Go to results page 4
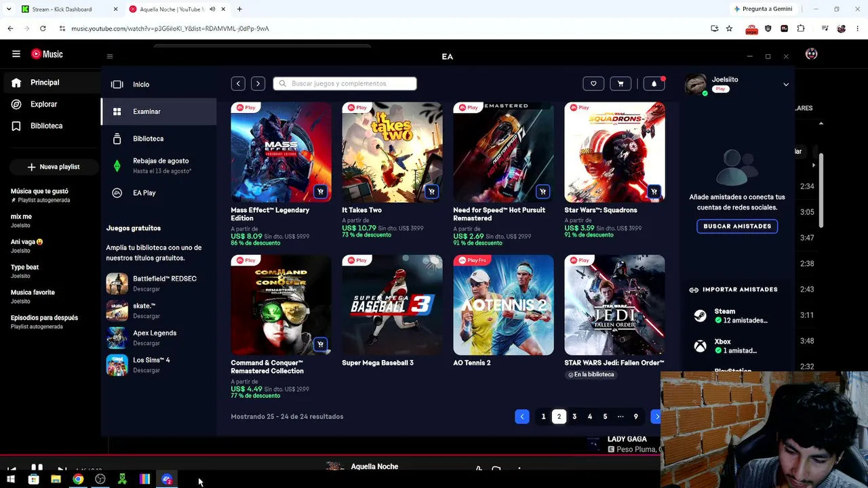The width and height of the screenshot is (868, 488). (590, 416)
